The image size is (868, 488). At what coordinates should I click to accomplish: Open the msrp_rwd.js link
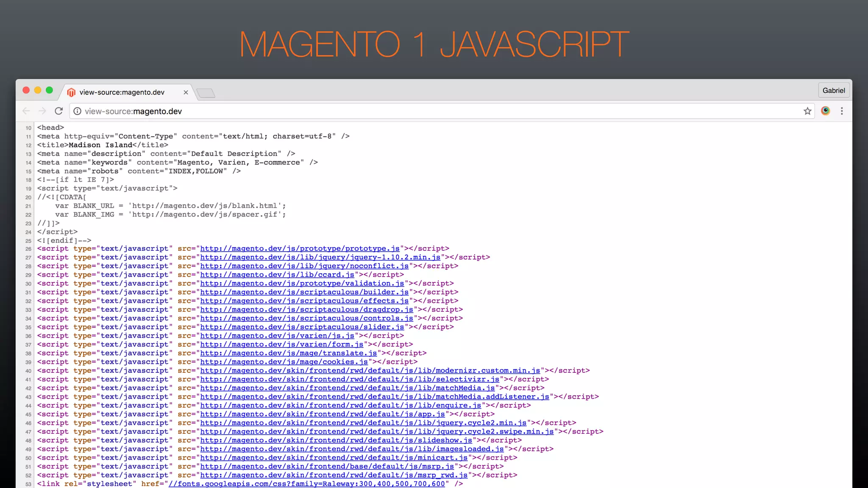[334, 475]
